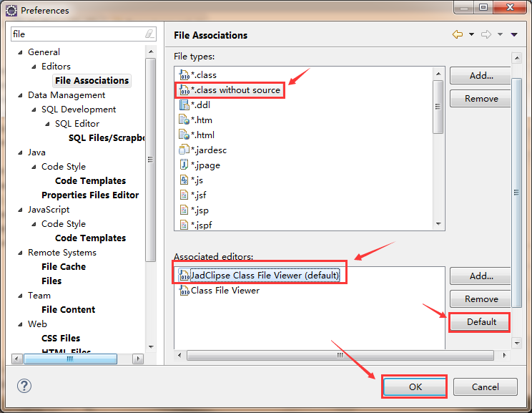Select SQL Files/Scrapbook tree item
This screenshot has height=413, width=532.
point(107,138)
